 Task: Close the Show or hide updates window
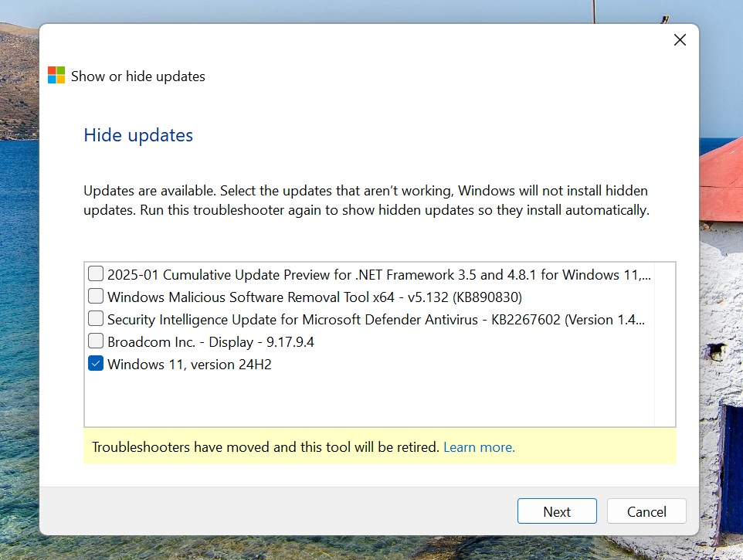(679, 39)
